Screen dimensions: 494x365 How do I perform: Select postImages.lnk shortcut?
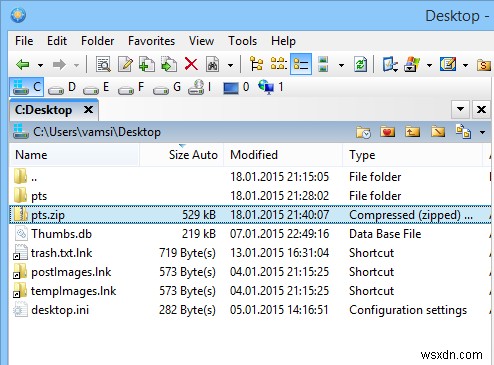[250, 272]
